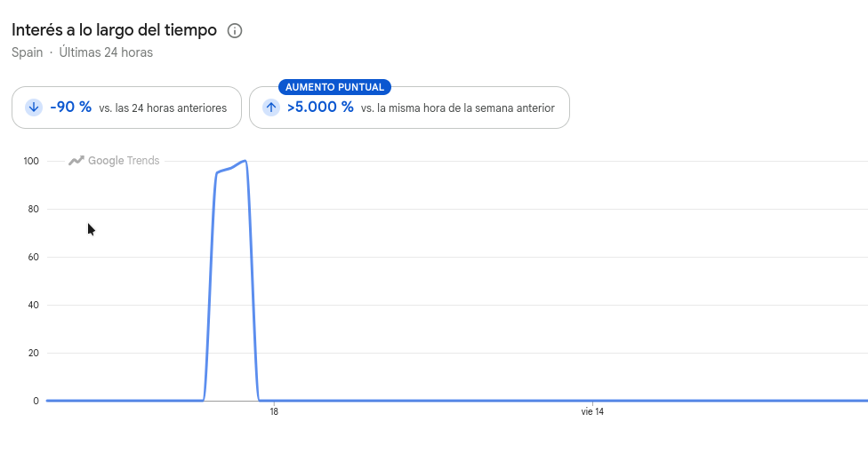Select the -90 % vs. las 24 horas anteriores chip

coord(127,108)
